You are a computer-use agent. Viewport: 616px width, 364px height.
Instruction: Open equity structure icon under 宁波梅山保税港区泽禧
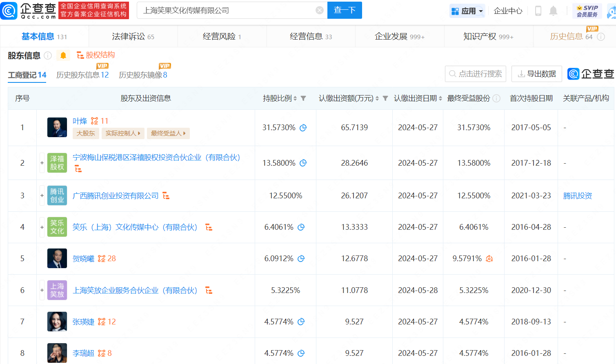coord(78,169)
